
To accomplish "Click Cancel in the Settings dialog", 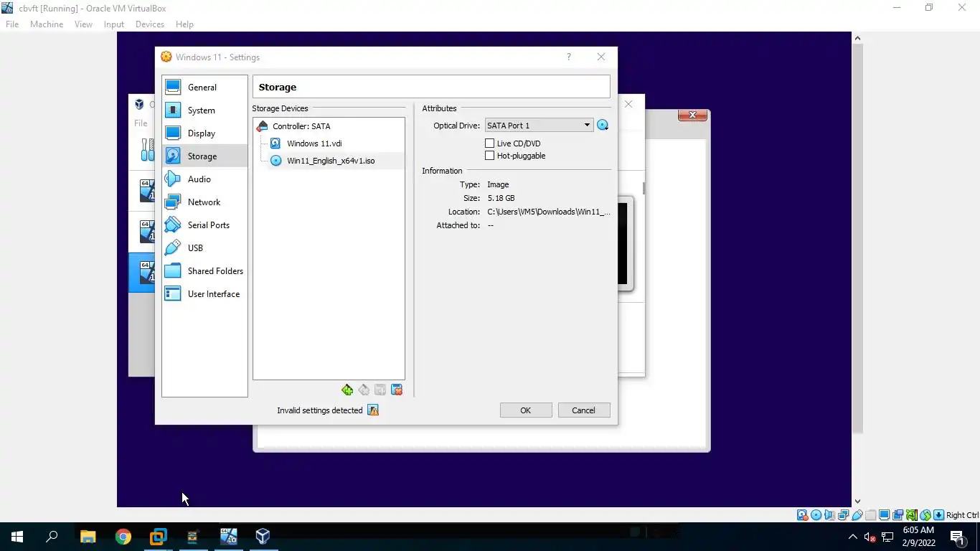I will point(583,410).
